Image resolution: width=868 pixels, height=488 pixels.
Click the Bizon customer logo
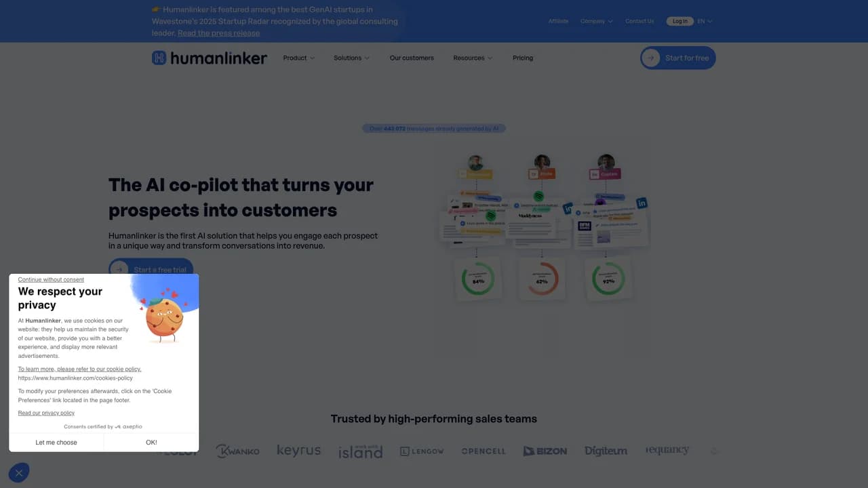(545, 451)
